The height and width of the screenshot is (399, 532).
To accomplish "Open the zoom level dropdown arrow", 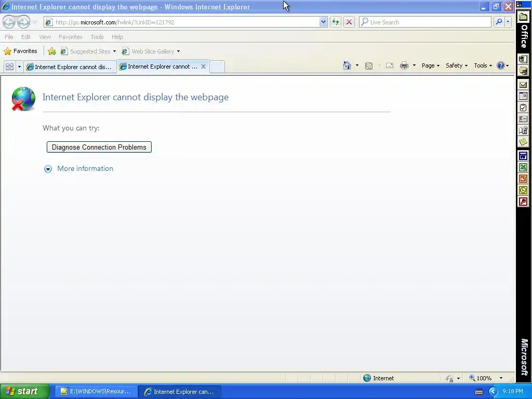I will coord(501,378).
